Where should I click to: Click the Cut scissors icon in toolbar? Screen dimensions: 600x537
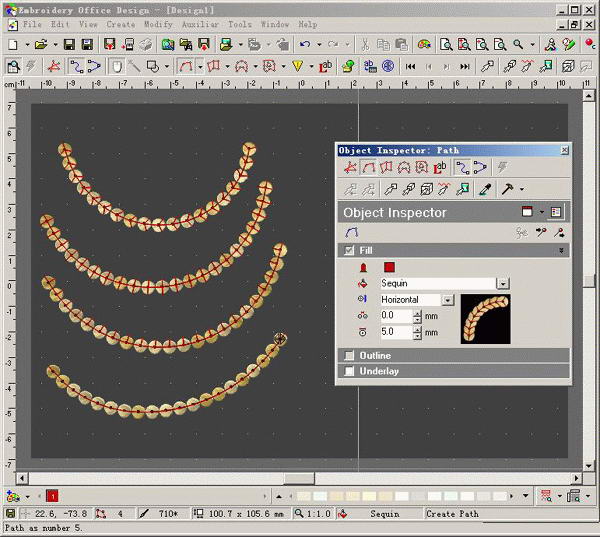[x=365, y=44]
